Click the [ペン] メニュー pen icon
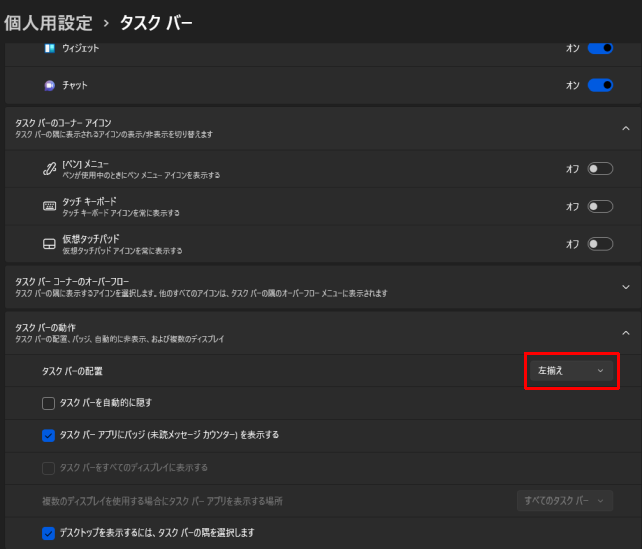The width and height of the screenshot is (642, 549). click(x=50, y=169)
